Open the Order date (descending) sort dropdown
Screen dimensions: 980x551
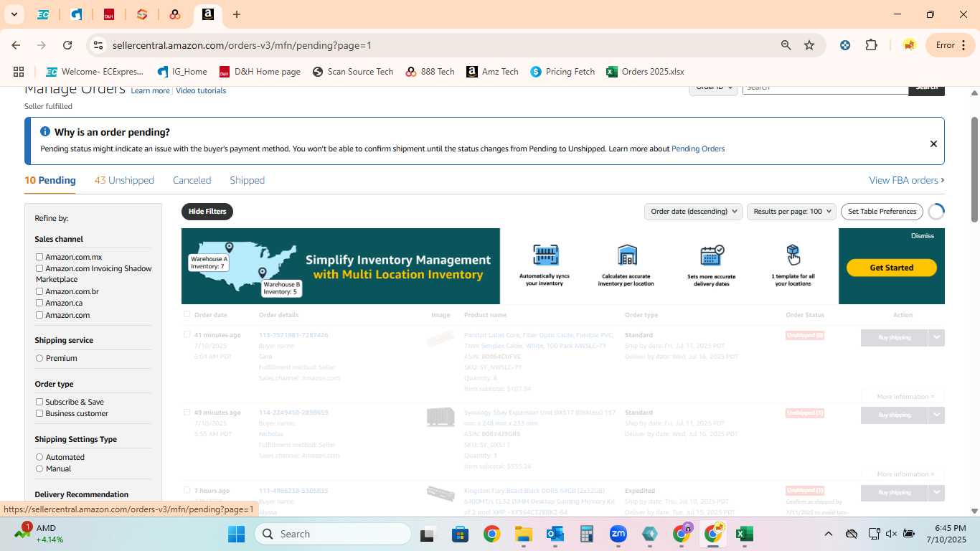click(x=693, y=211)
